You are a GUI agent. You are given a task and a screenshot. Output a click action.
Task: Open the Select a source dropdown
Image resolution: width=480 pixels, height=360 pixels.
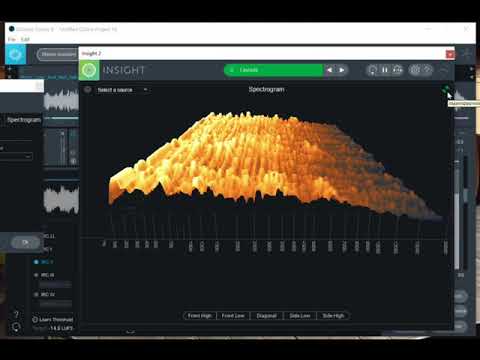(x=122, y=90)
